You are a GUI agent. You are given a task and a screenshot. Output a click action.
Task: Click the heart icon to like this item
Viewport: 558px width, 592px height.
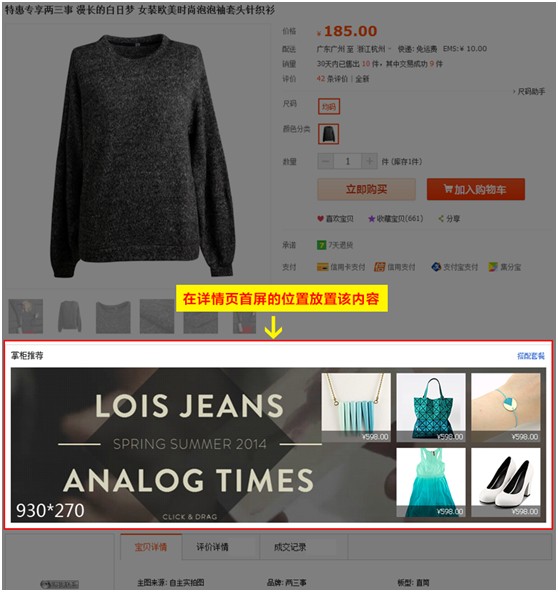(321, 219)
